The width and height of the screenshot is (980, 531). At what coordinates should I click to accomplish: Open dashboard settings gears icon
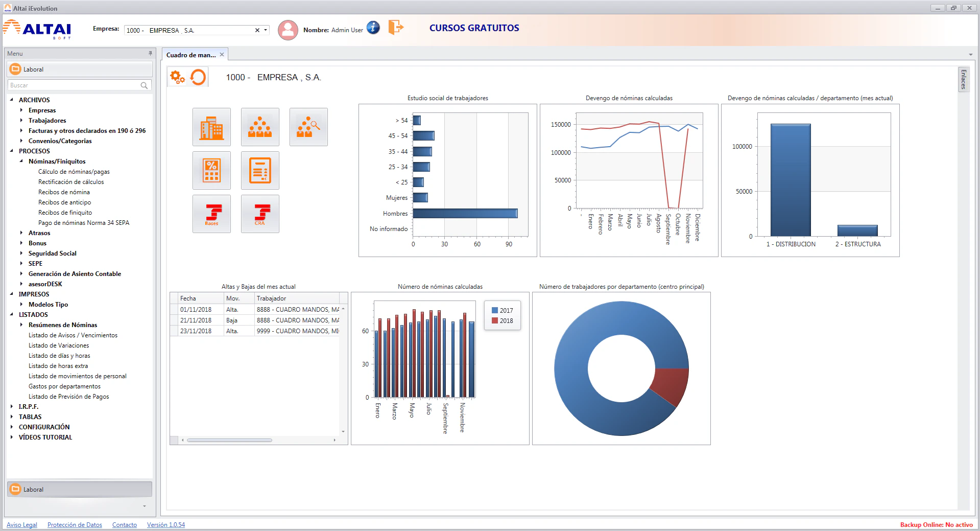[177, 77]
